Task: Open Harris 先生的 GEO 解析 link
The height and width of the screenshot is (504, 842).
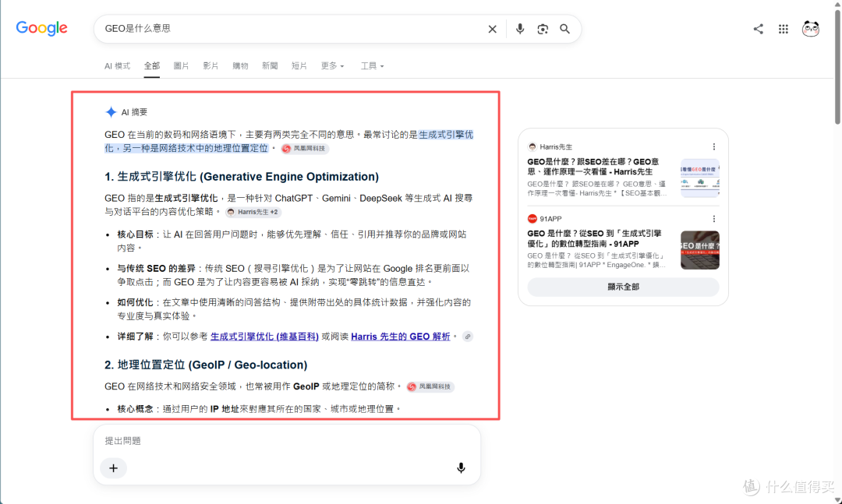Action: coord(401,337)
